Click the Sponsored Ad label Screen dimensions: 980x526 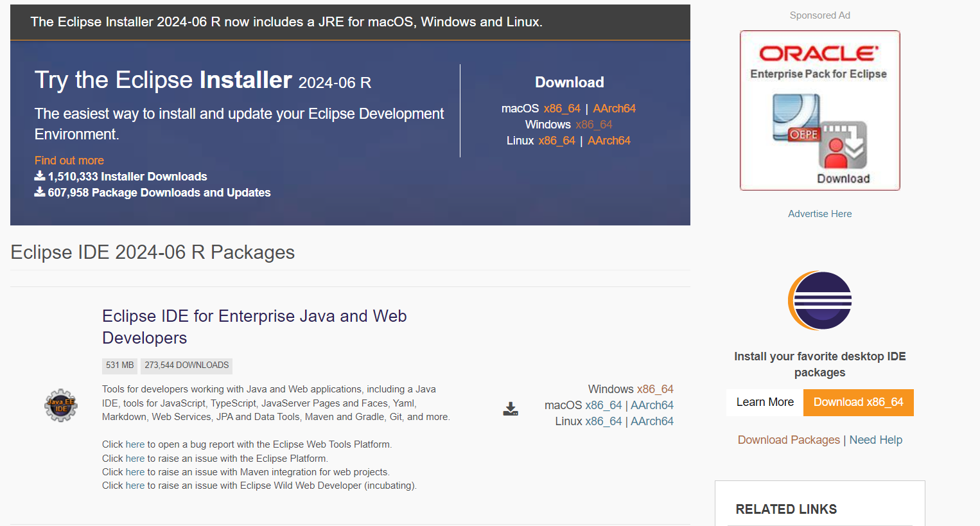(x=820, y=15)
